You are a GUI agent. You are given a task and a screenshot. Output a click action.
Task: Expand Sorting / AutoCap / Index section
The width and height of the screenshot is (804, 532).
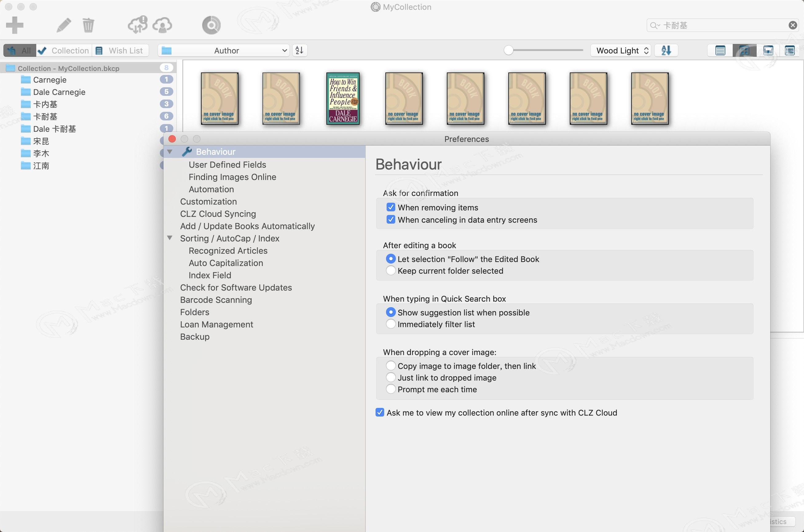(x=170, y=238)
